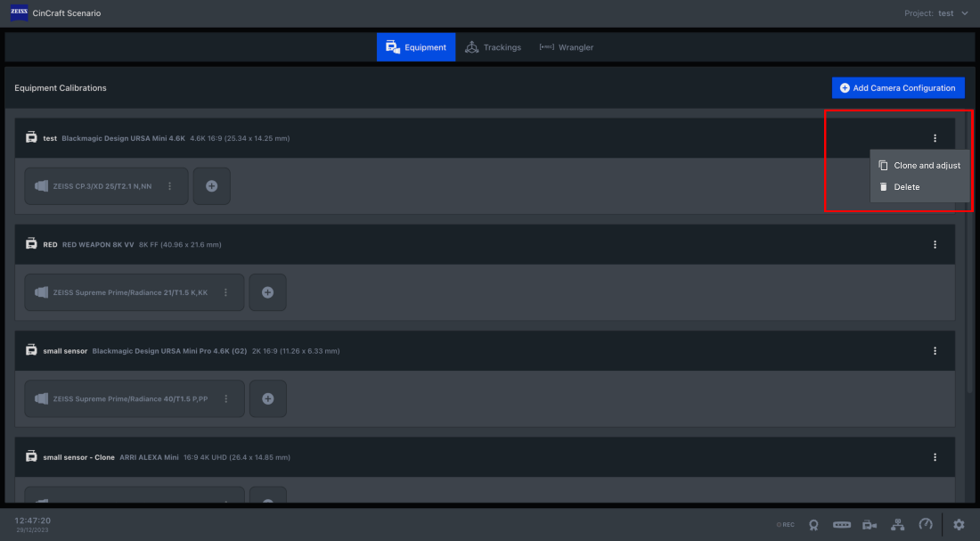Open the settings gear in status bar
980x541 pixels.
959,525
